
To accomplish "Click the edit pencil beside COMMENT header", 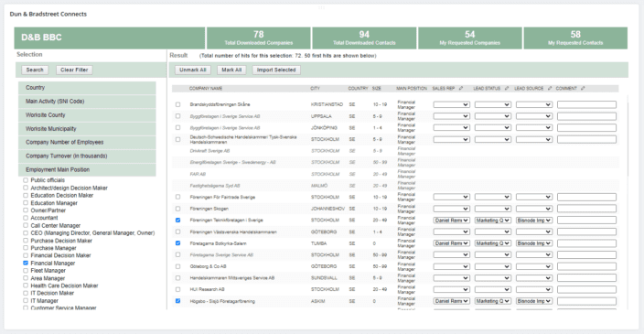I will (583, 89).
